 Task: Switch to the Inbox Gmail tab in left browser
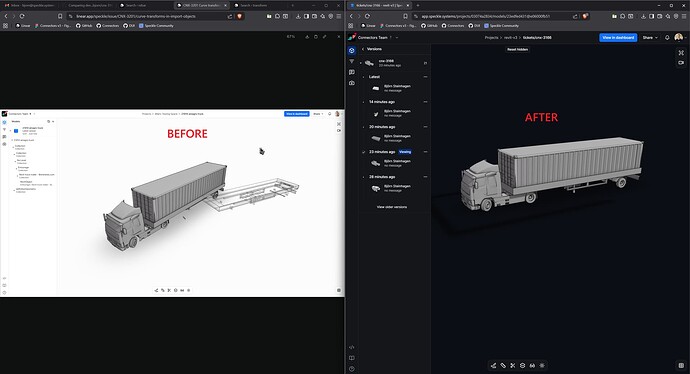pos(29,5)
